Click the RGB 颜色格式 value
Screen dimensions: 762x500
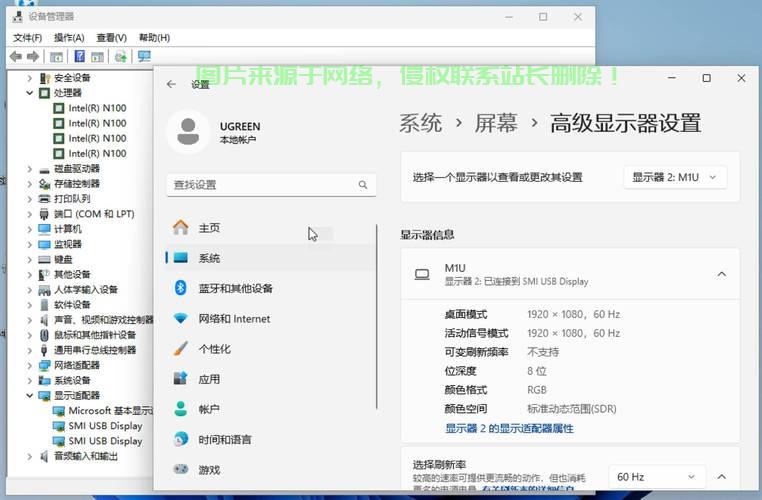pos(537,390)
